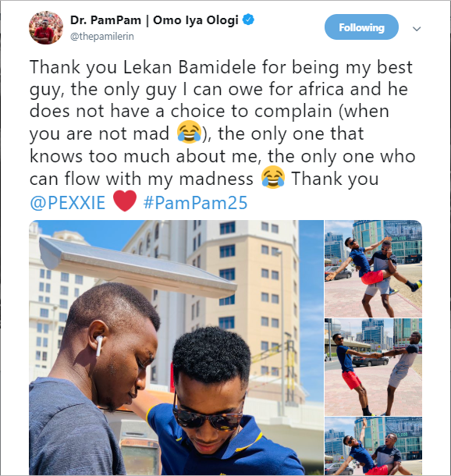The image size is (451, 476).
Task: Click the blue verified badge icon
Action: pos(248,20)
